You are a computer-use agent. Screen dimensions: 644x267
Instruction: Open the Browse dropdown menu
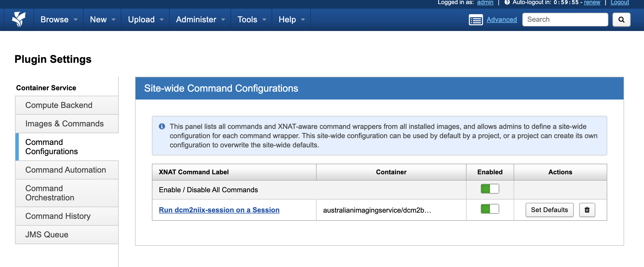point(59,20)
